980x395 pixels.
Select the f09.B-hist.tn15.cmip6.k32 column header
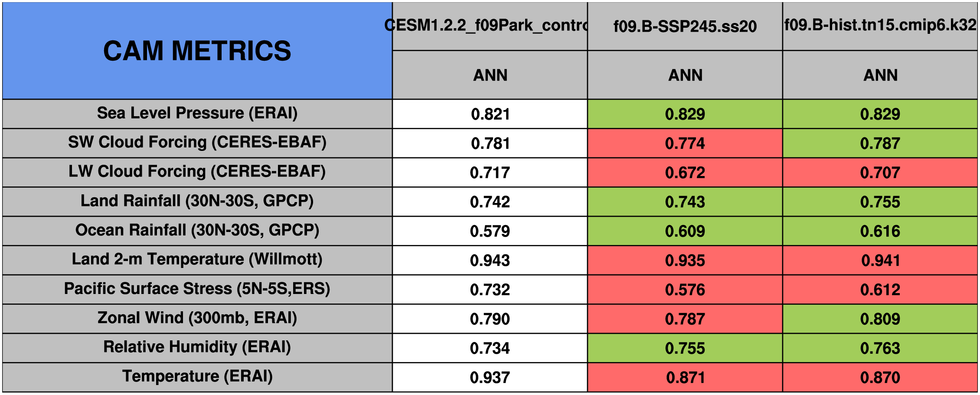point(880,25)
